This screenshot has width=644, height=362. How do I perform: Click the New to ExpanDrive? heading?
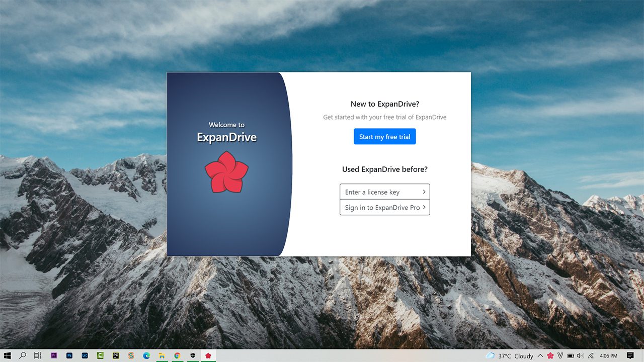[x=385, y=104]
